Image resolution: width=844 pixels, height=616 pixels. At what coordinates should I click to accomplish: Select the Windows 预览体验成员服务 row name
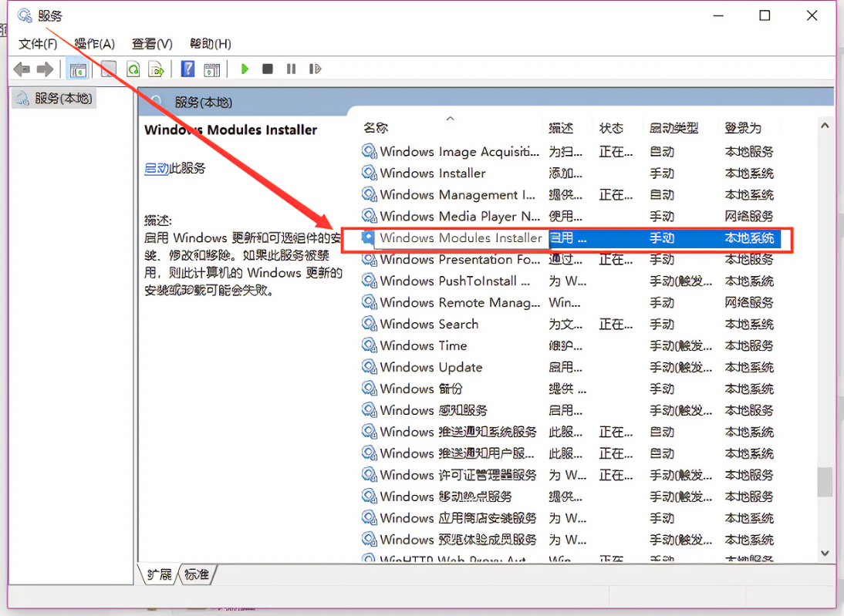(458, 539)
